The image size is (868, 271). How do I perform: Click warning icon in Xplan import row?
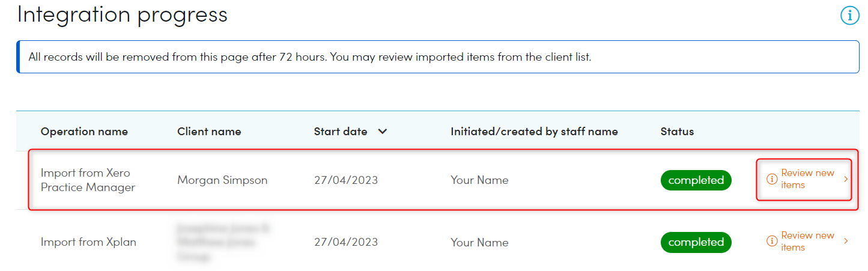[x=772, y=241]
